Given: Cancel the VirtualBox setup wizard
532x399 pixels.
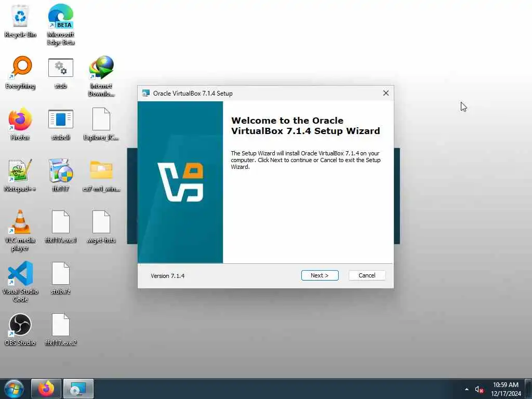Looking at the screenshot, I should tap(367, 275).
